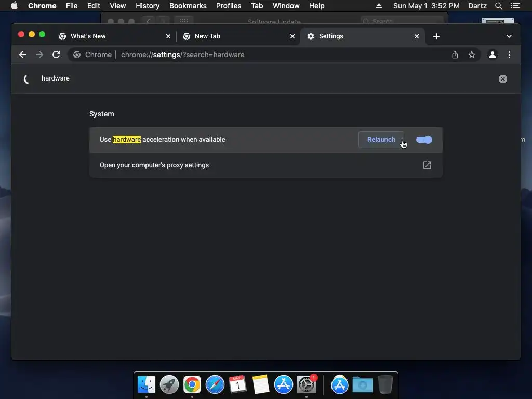532x399 pixels.
Task: Open Spotlight search magnifier
Action: pos(498,6)
